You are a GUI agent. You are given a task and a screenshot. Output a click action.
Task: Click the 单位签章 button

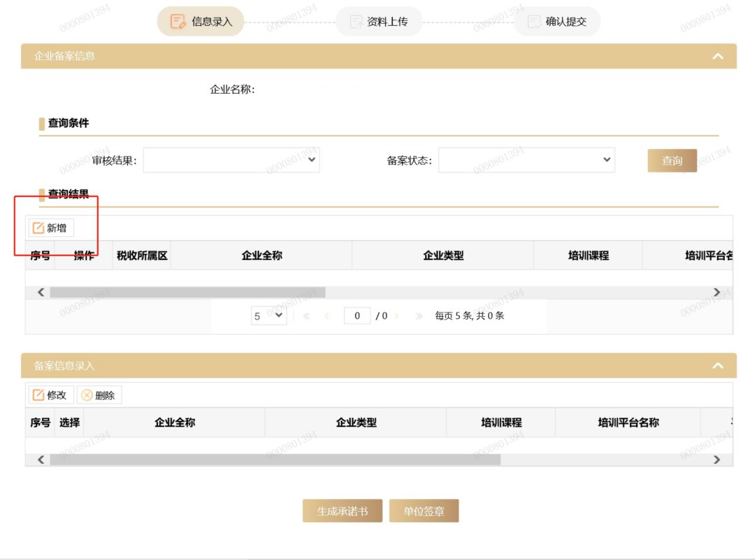pos(424,511)
